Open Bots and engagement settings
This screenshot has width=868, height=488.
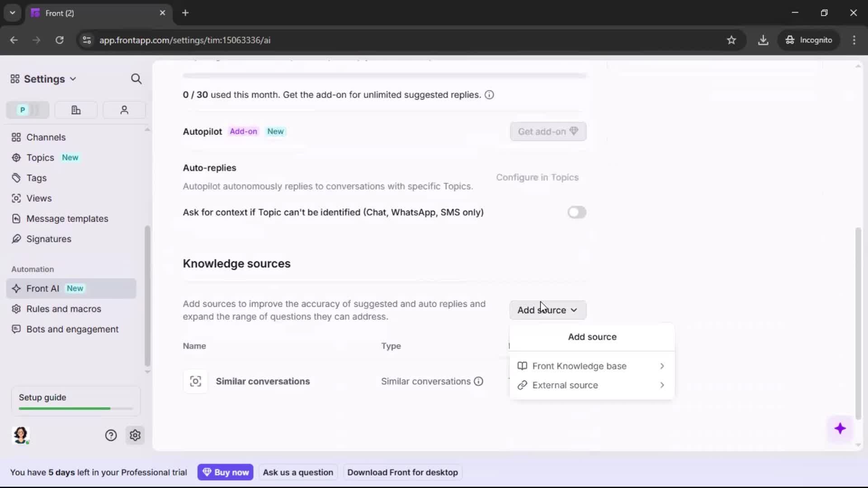(71, 329)
